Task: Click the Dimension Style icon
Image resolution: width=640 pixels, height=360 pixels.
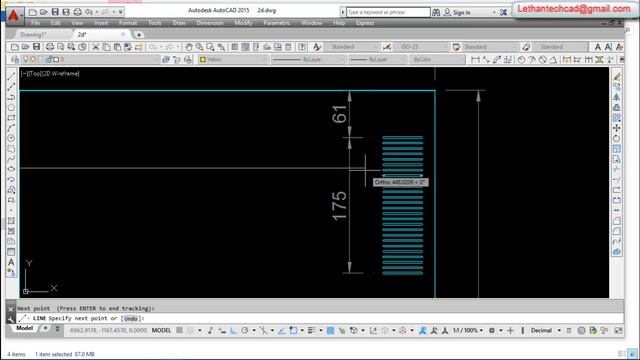Action: [x=387, y=47]
